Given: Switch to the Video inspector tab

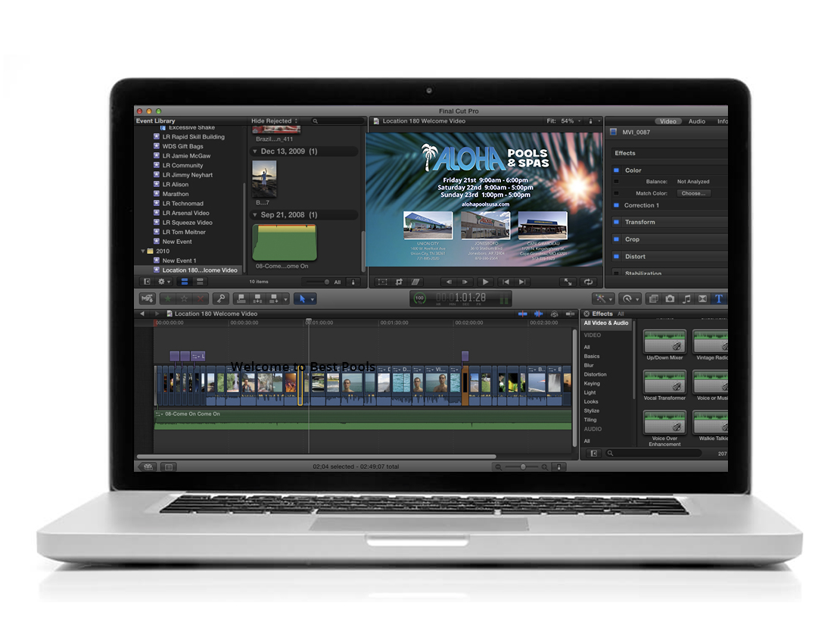Looking at the screenshot, I should coord(667,121).
